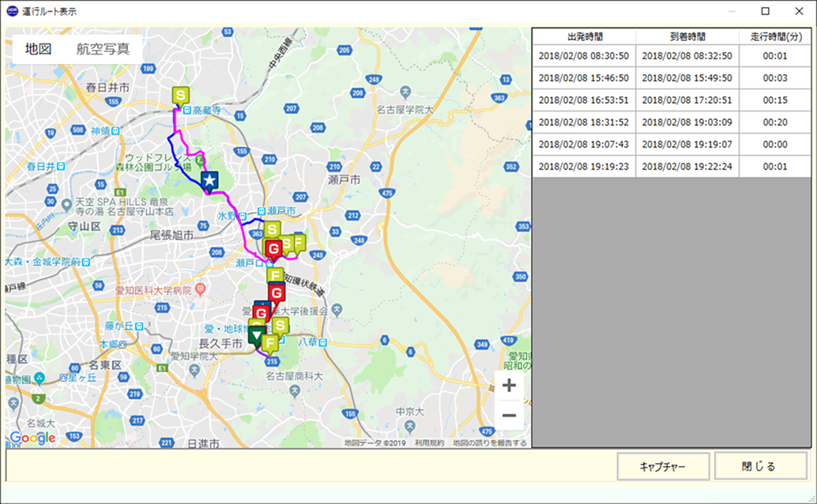Screen dimensions: 817x504
Task: Select arrival cell 2018/02/08 15:49:50
Action: pyautogui.click(x=687, y=78)
